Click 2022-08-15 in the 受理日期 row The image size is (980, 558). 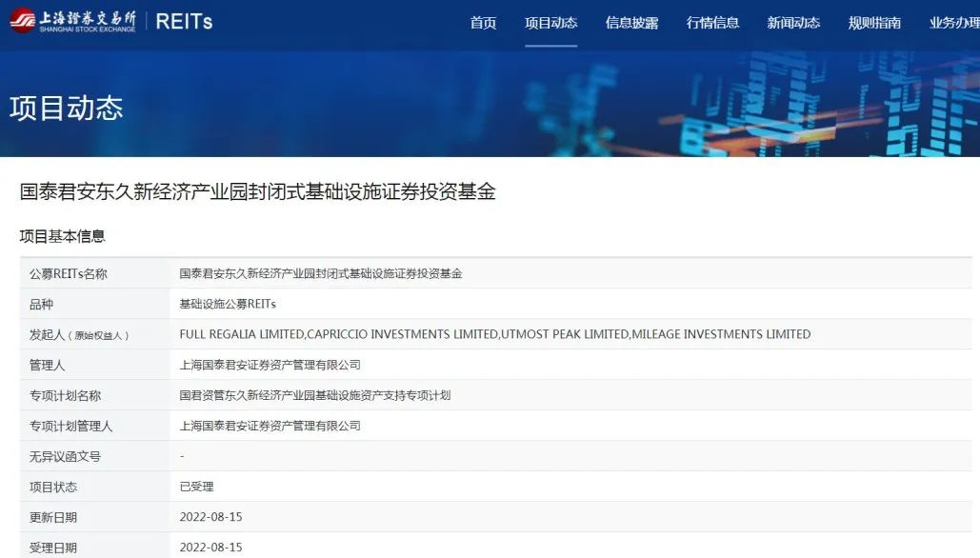(x=210, y=548)
